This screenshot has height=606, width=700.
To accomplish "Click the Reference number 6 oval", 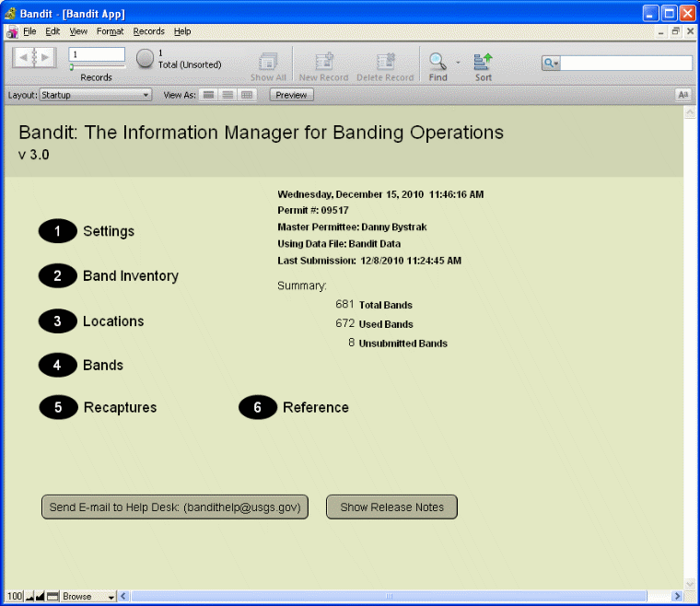I will tap(258, 407).
